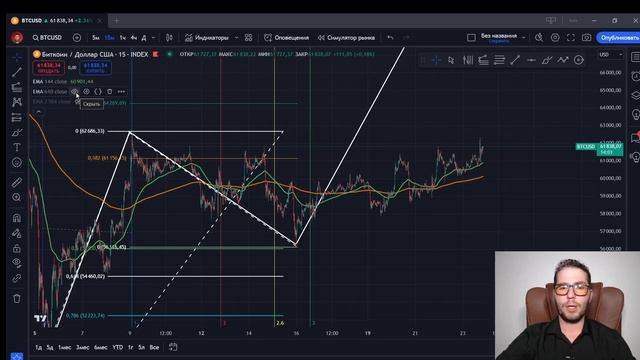The image size is (640, 360).
Task: Select the Д daily timeframe
Action: point(144,38)
